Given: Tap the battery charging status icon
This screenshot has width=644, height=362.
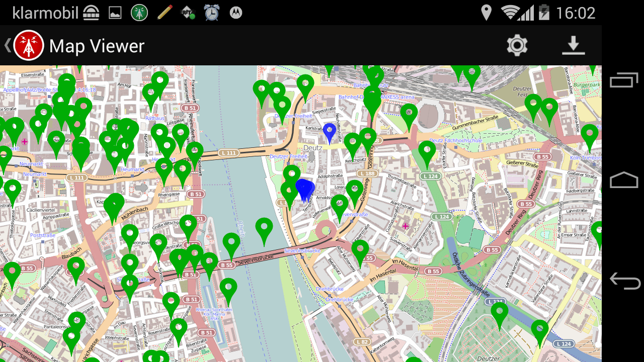Looking at the screenshot, I should (x=544, y=13).
